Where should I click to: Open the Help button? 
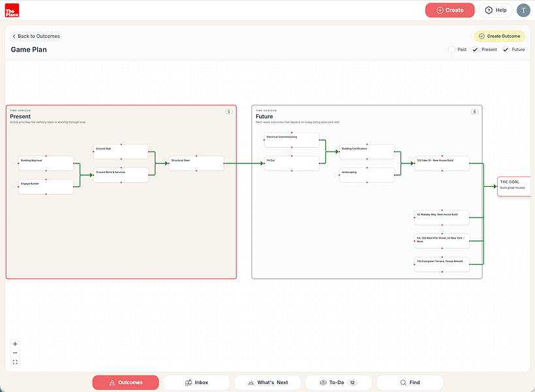coord(495,10)
